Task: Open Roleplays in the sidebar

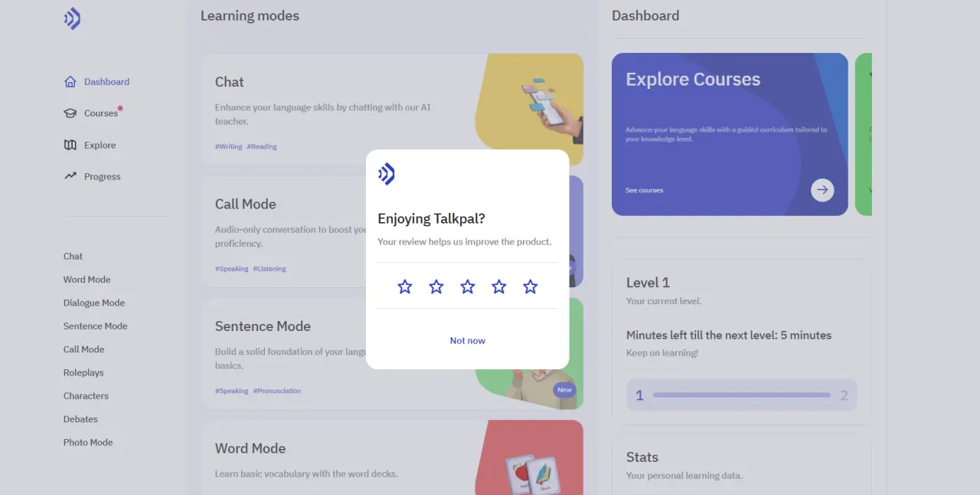Action: [83, 373]
